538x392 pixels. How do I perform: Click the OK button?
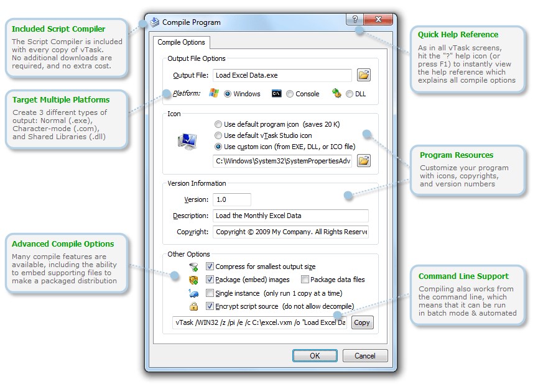point(315,356)
